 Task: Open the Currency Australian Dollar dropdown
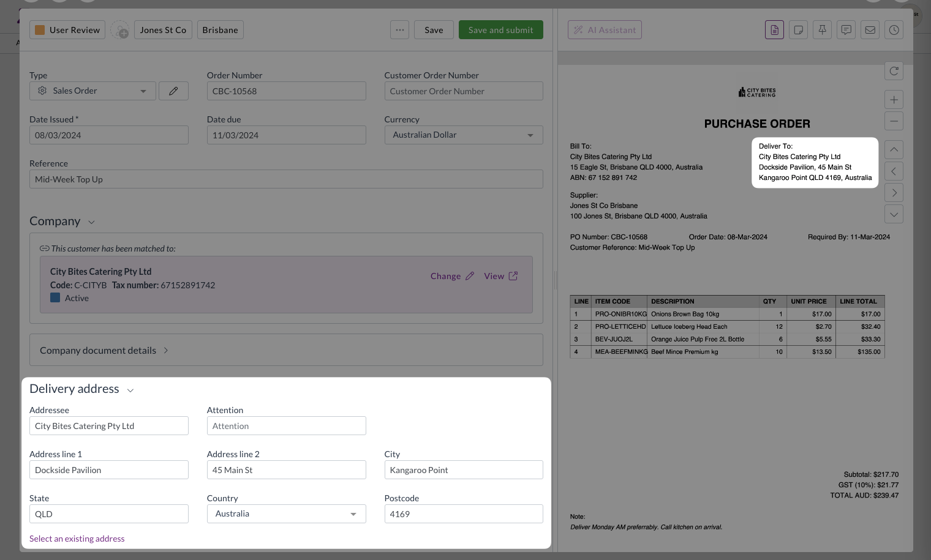tap(464, 135)
